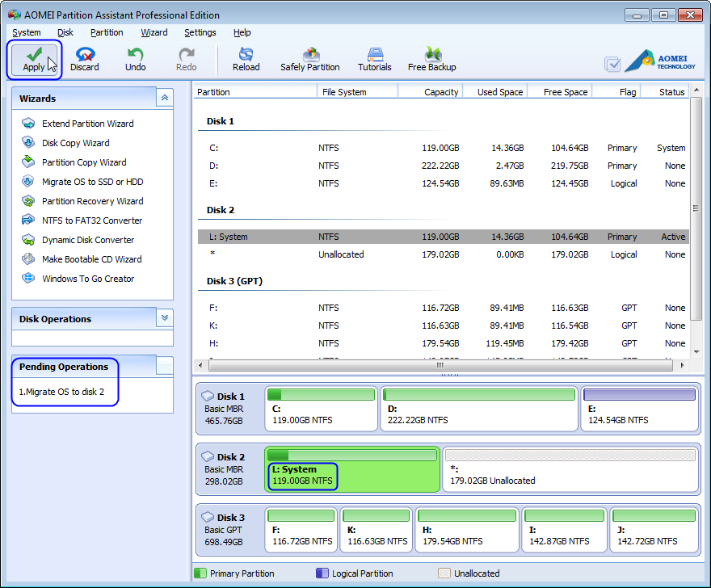
Task: Open the NTFS to FAT32 Converter
Action: click(x=91, y=220)
